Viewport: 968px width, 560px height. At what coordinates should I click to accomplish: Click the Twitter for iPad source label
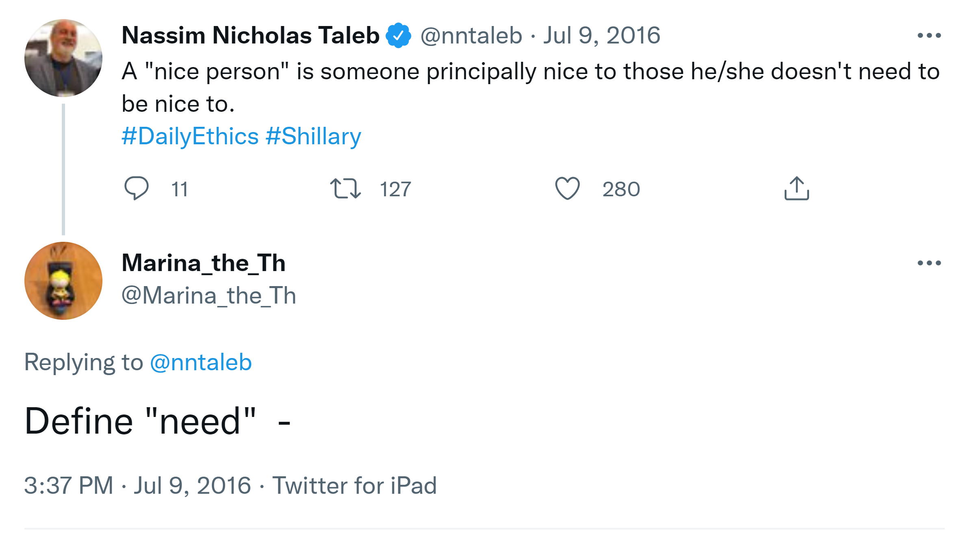355,485
